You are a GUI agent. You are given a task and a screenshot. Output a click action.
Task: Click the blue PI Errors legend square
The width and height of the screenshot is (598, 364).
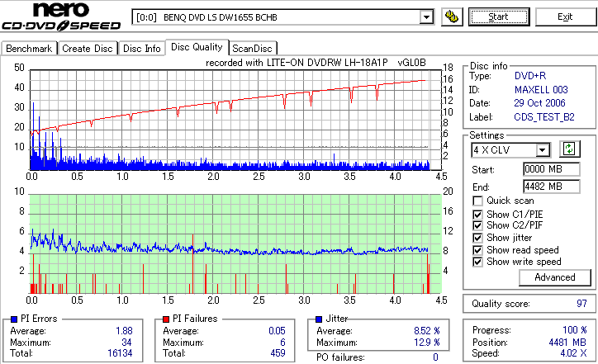15,319
